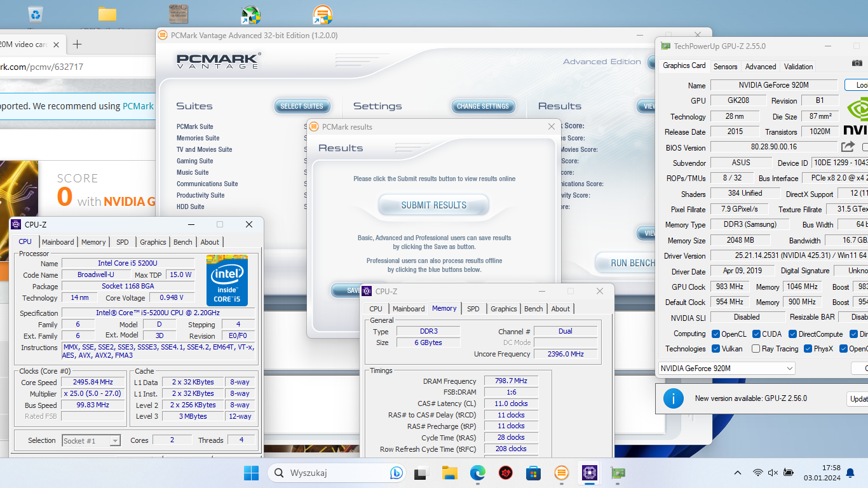Open notifications bell in taskbar
The width and height of the screenshot is (868, 488).
point(850,473)
